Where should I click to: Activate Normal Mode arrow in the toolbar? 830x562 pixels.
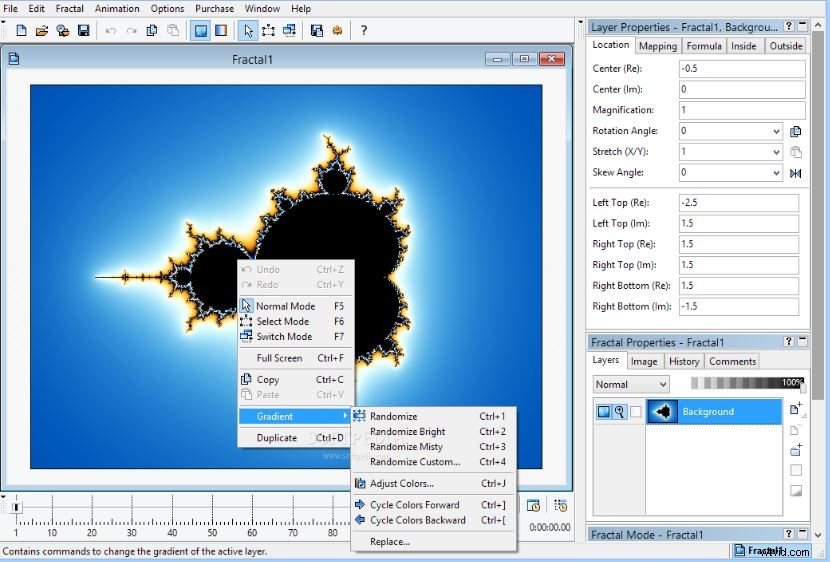(248, 31)
